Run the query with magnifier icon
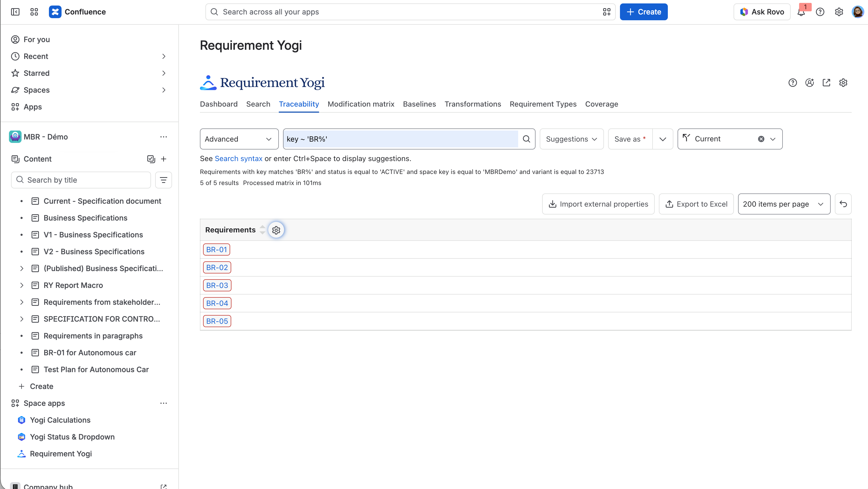This screenshot has width=868, height=489. (x=526, y=139)
